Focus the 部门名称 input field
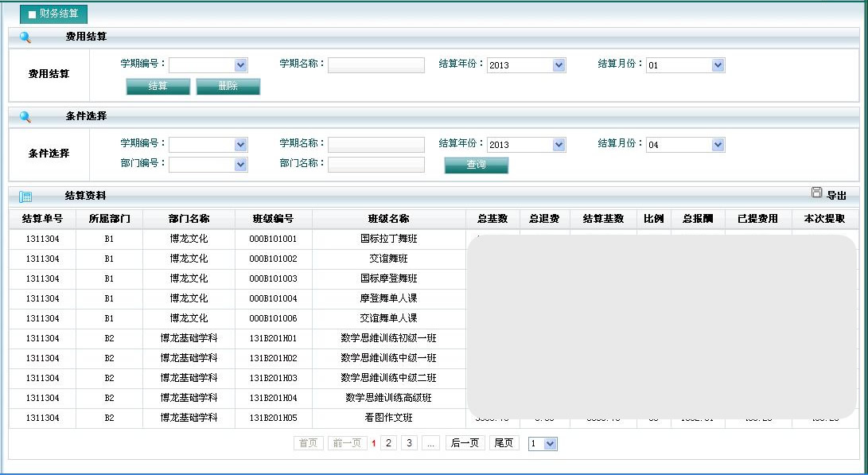The height and width of the screenshot is (475, 868). click(x=376, y=165)
